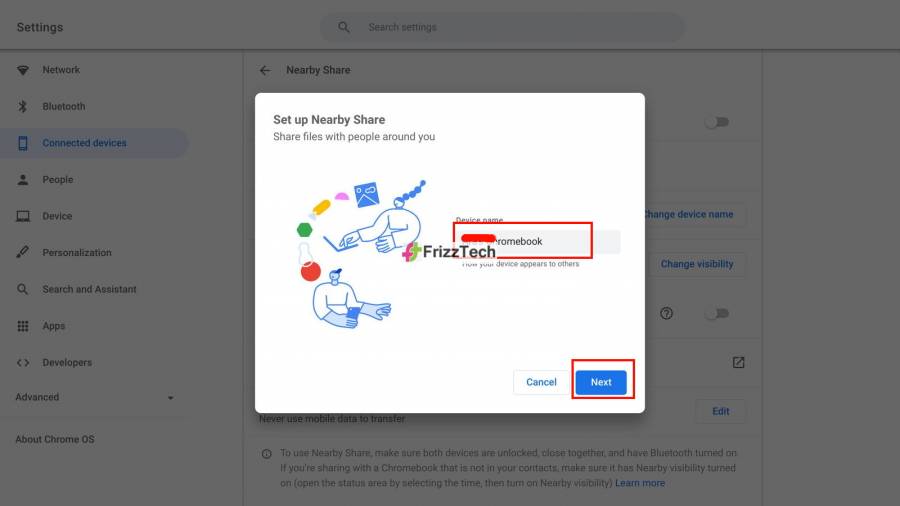Click the Developers code brackets icon

coord(23,363)
